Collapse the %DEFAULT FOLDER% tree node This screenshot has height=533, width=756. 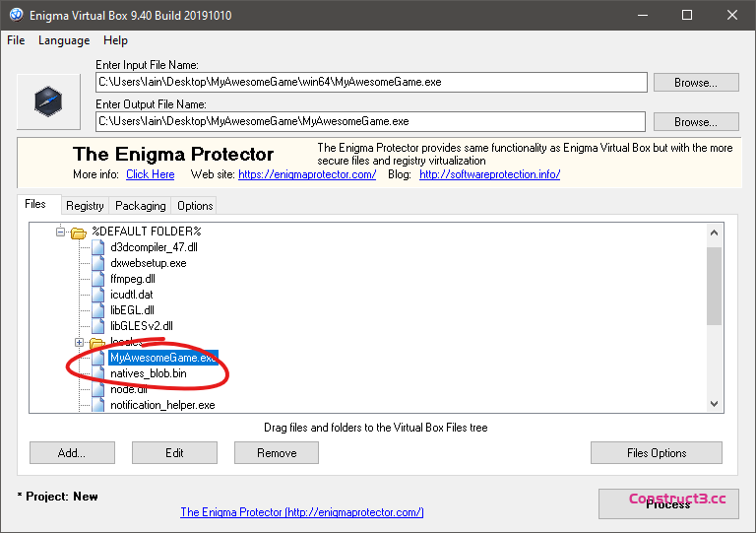click(x=61, y=232)
